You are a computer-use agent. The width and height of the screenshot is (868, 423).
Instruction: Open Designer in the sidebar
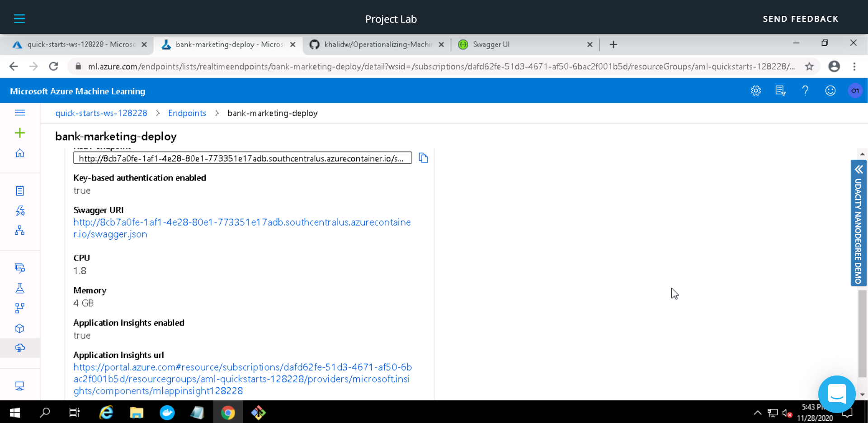coord(20,231)
